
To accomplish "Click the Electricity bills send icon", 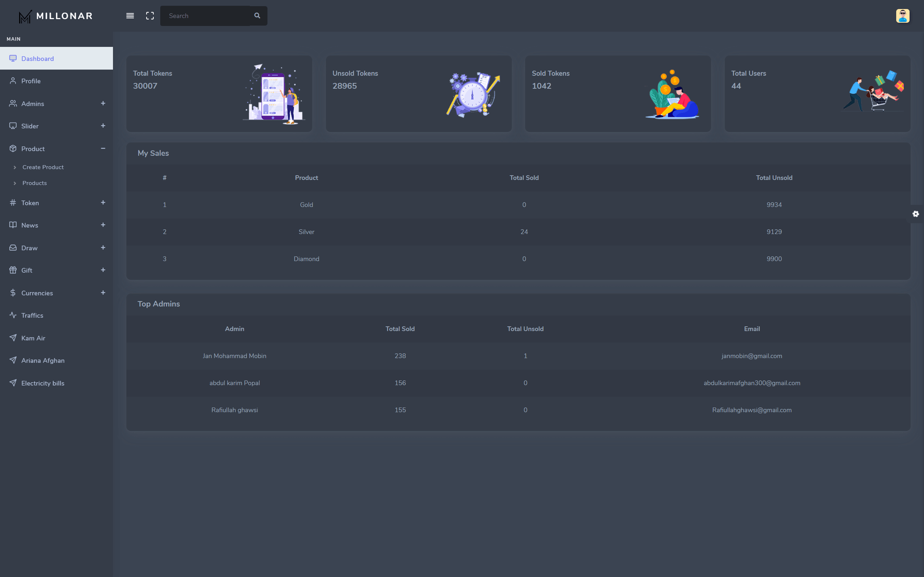I will coord(13,383).
